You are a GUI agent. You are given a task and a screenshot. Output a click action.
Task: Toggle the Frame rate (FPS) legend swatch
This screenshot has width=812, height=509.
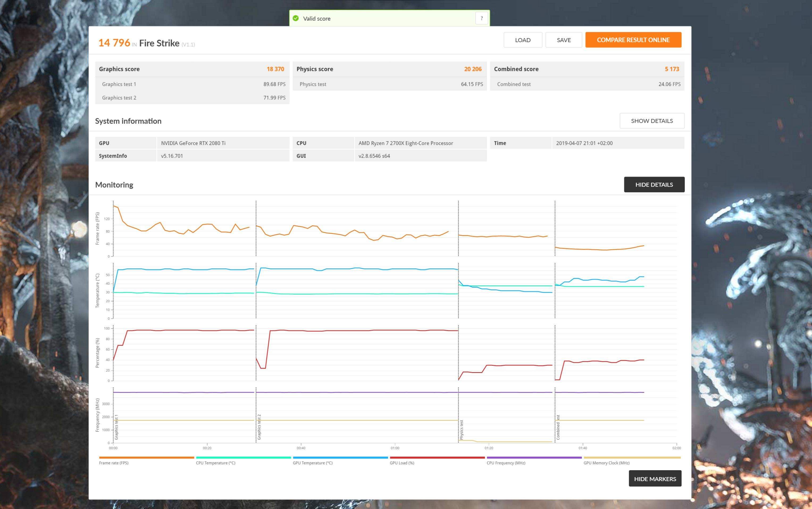pos(147,457)
